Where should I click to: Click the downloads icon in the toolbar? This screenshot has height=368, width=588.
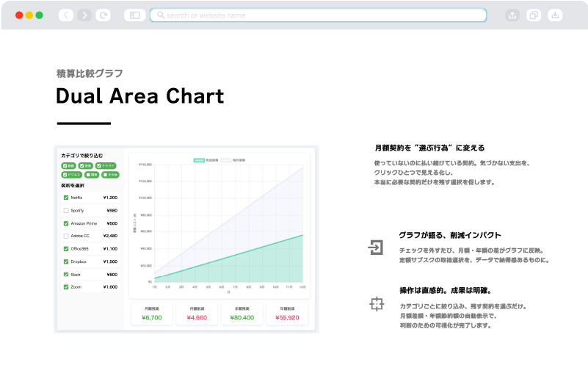[555, 15]
